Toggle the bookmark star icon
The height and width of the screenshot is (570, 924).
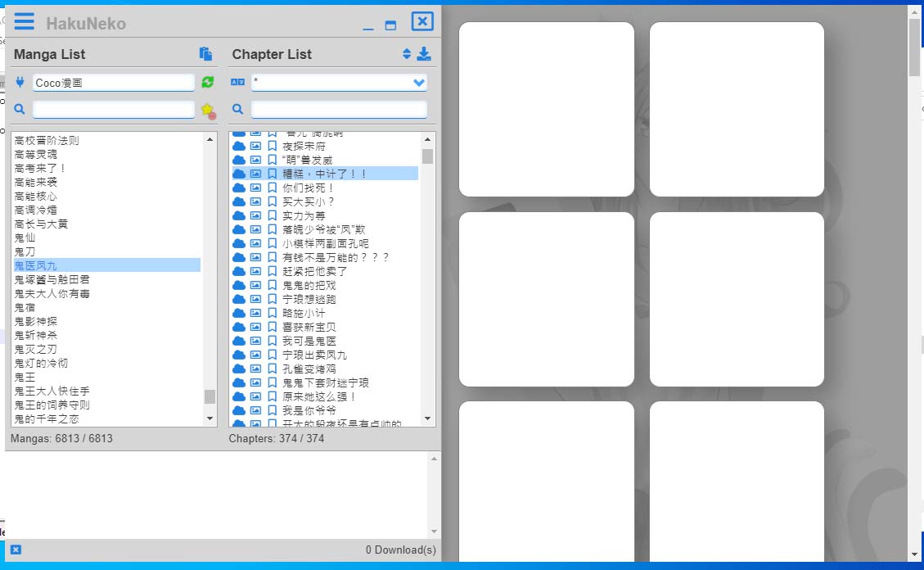(207, 110)
